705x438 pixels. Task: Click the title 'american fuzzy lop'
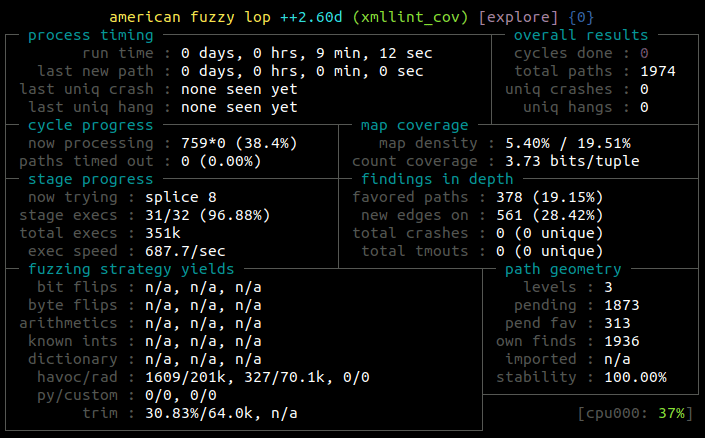click(190, 18)
